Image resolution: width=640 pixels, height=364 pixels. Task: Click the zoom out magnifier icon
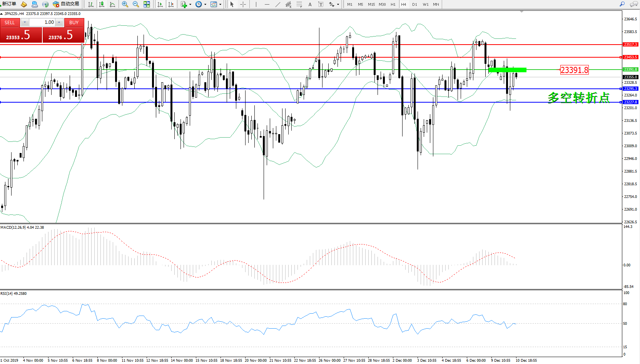136,4
